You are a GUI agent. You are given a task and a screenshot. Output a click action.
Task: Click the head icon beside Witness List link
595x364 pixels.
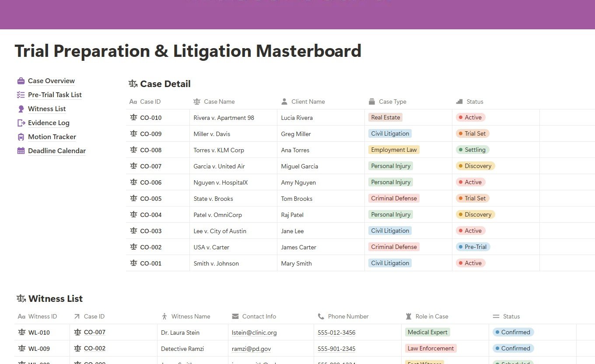point(21,109)
